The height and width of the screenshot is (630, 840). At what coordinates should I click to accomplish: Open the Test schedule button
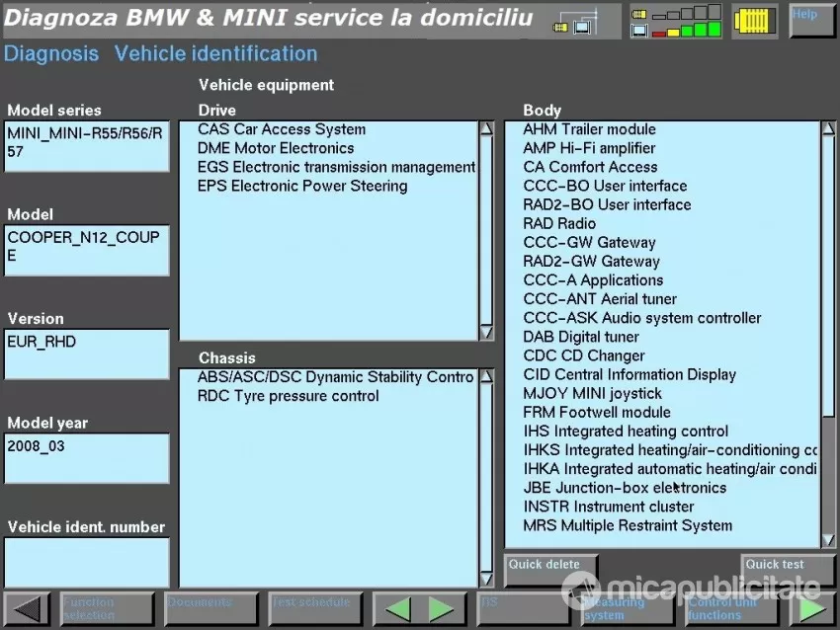pyautogui.click(x=315, y=608)
